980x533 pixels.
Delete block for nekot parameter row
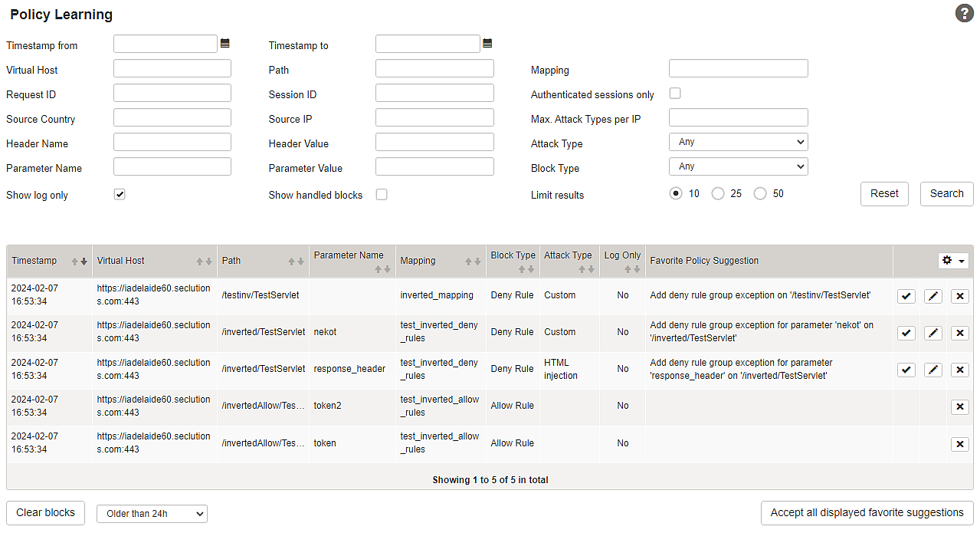[960, 333]
